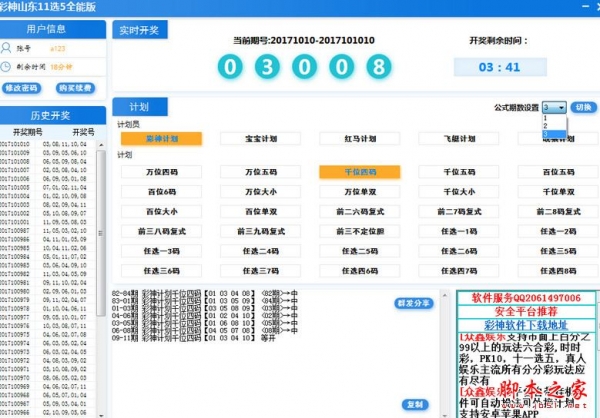Click the plan results scrollbar up arrow
Viewport: 600px width, 418px height.
coord(444,295)
